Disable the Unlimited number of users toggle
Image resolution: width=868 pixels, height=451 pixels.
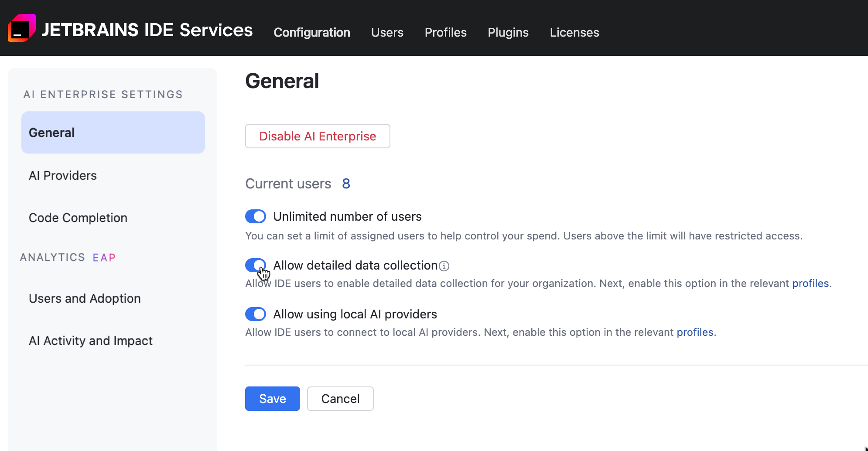pyautogui.click(x=256, y=216)
